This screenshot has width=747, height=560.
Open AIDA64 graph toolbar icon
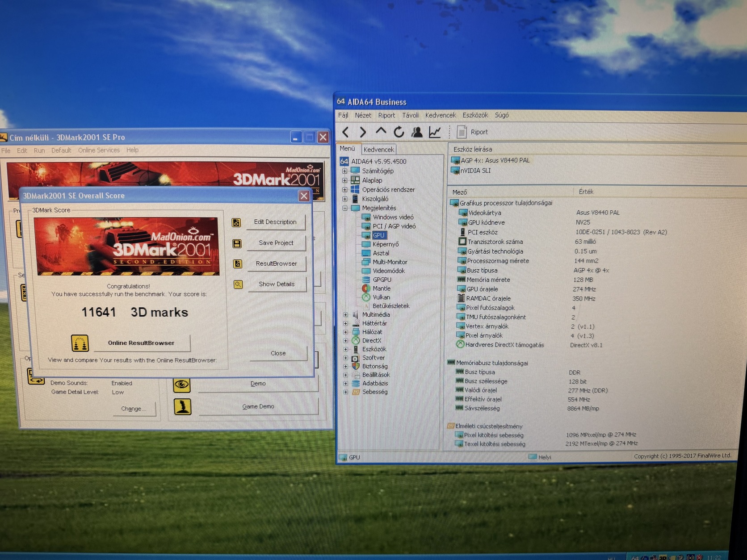pyautogui.click(x=435, y=132)
